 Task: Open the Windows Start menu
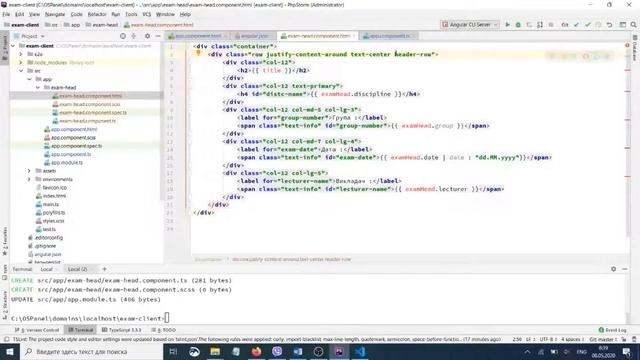coord(9,351)
